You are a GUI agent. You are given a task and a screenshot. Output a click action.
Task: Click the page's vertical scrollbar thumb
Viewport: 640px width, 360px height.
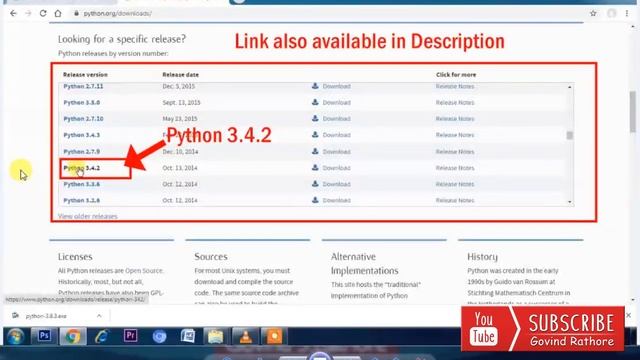click(633, 111)
